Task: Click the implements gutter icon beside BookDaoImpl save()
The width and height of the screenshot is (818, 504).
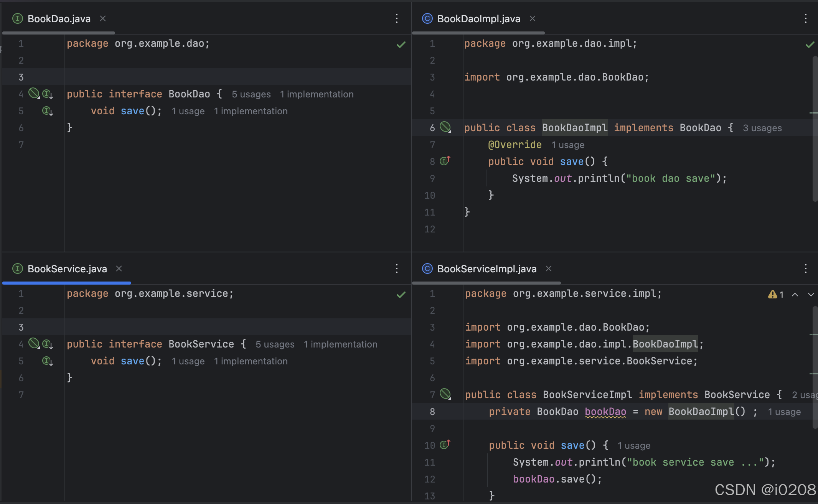Action: click(x=445, y=161)
